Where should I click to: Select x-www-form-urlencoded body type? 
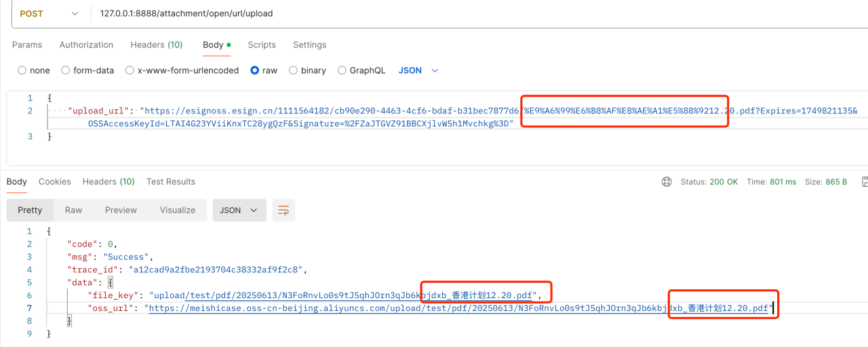click(x=182, y=71)
